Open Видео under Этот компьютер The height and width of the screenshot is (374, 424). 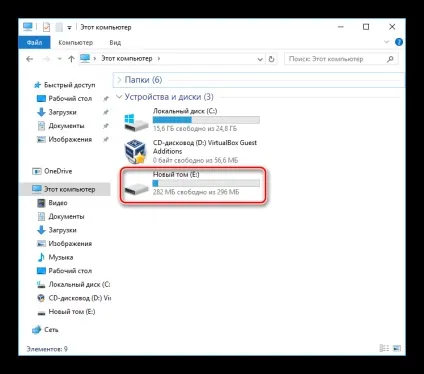point(58,203)
